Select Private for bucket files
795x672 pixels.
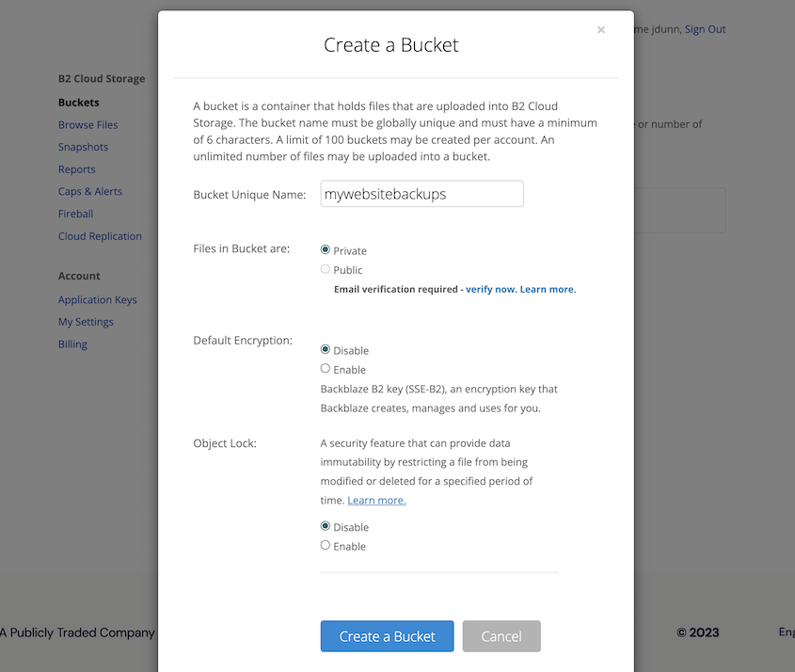point(325,249)
